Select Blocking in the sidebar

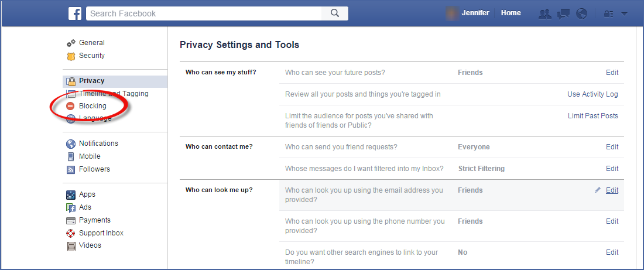(x=93, y=106)
